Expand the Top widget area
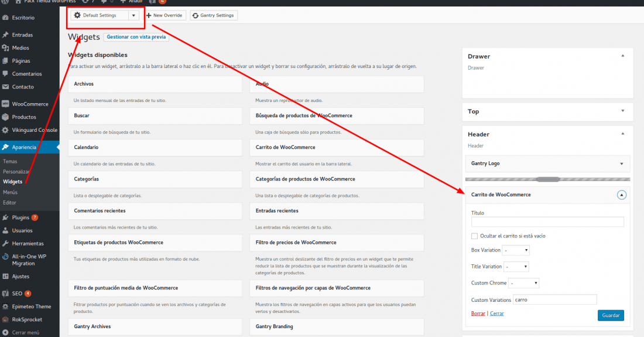Screen dimensions: 644x337 (623, 111)
